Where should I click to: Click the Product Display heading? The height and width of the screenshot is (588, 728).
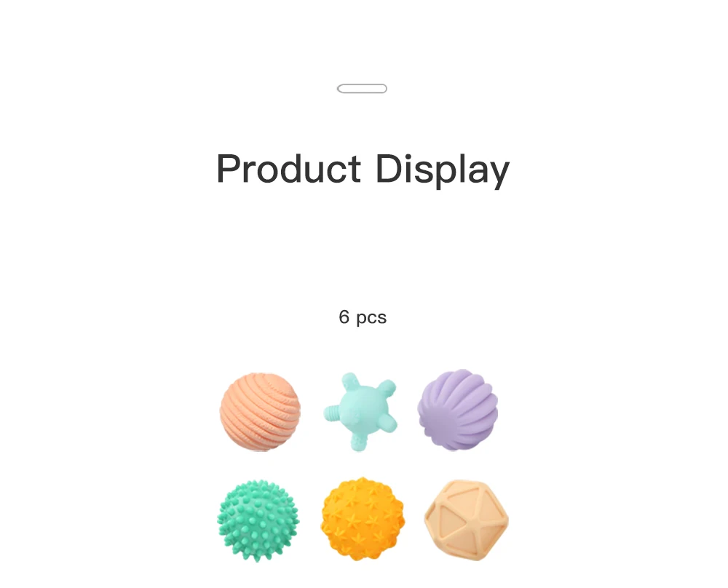pyautogui.click(x=363, y=170)
